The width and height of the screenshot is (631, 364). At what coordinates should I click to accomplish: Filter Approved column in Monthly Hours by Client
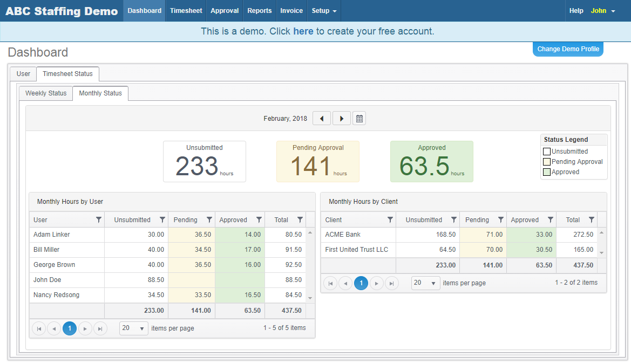pyautogui.click(x=550, y=219)
